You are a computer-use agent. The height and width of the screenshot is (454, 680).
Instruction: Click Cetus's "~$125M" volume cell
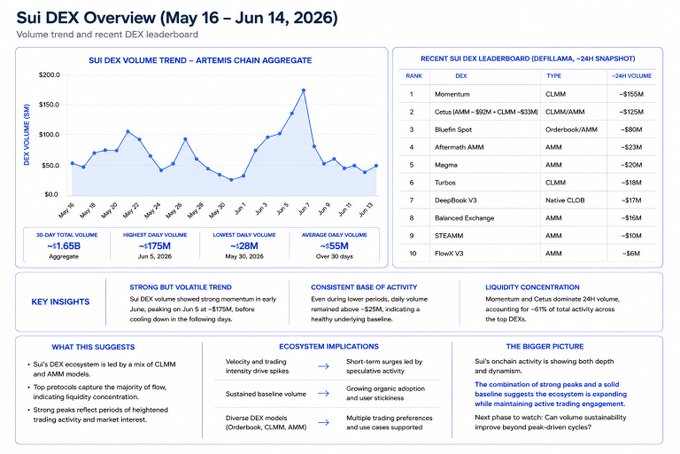click(x=631, y=112)
